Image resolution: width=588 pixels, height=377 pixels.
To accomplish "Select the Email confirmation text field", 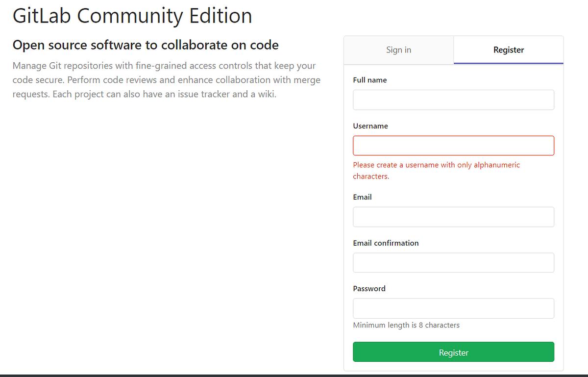I will pos(453,263).
